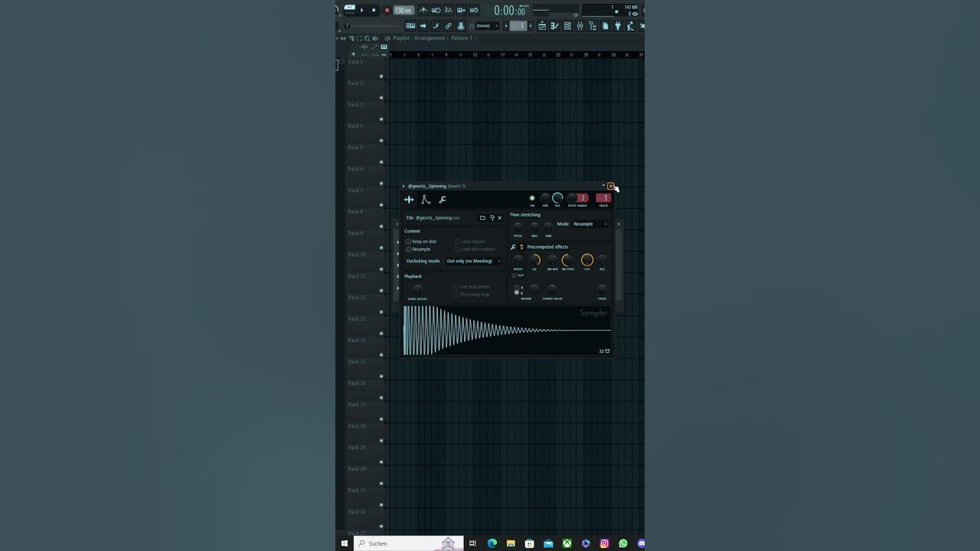Click the RM FREQ knob
Viewport: 980px width, 551px height.
tap(567, 260)
